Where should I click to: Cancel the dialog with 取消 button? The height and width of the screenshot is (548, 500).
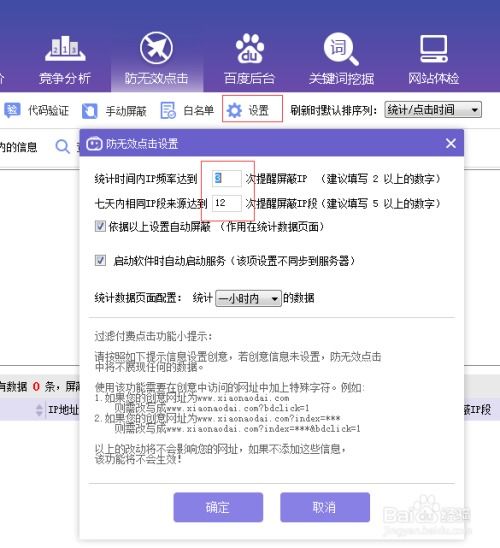[325, 507]
